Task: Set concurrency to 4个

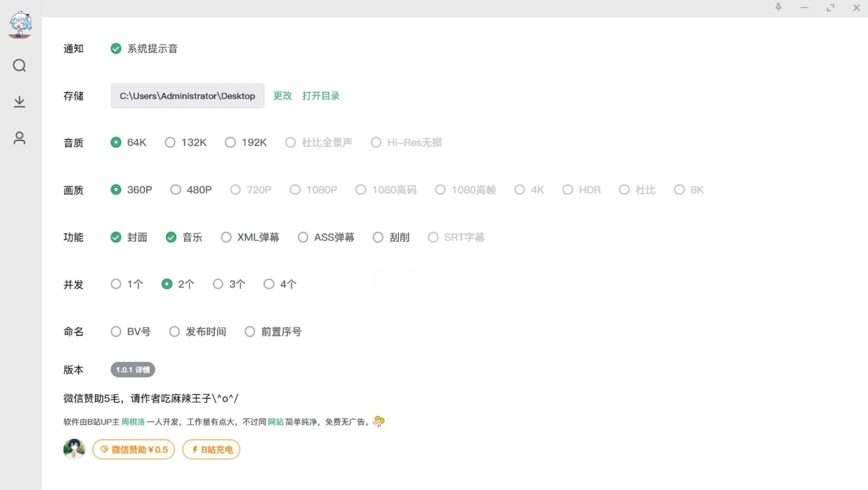Action: (269, 284)
